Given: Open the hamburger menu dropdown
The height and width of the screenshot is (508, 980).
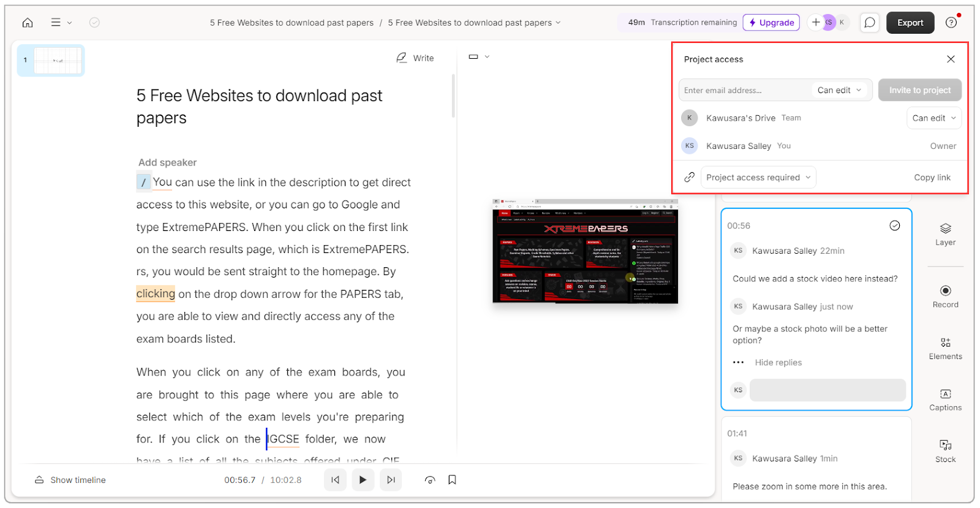Looking at the screenshot, I should point(61,23).
